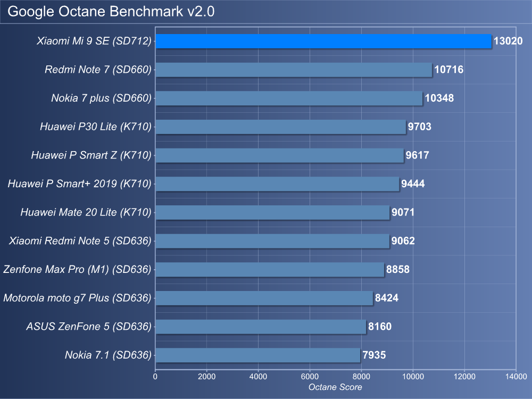Click the score value 8160
The height and width of the screenshot is (399, 532).
(380, 326)
